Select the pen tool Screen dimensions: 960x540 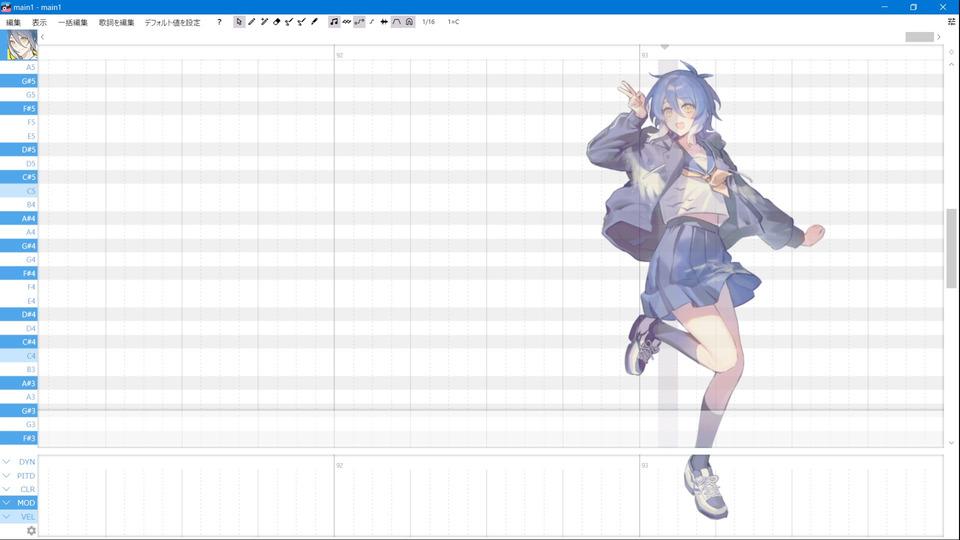click(x=252, y=22)
